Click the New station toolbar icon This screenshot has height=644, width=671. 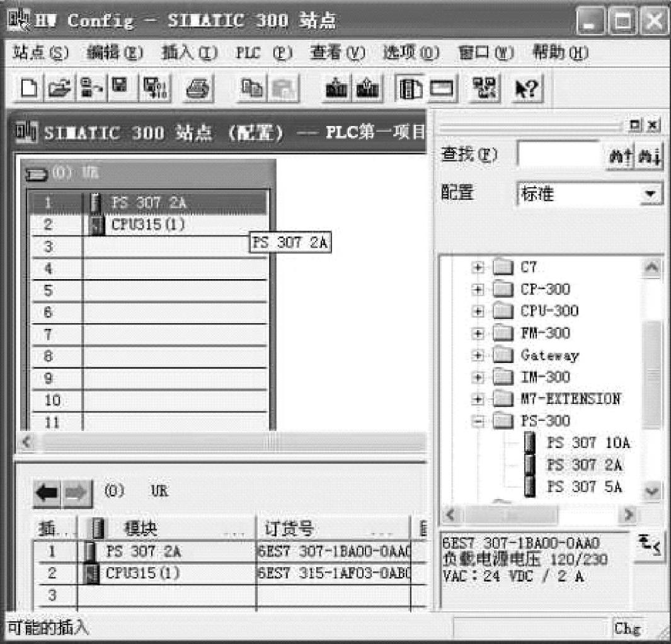coord(29,88)
